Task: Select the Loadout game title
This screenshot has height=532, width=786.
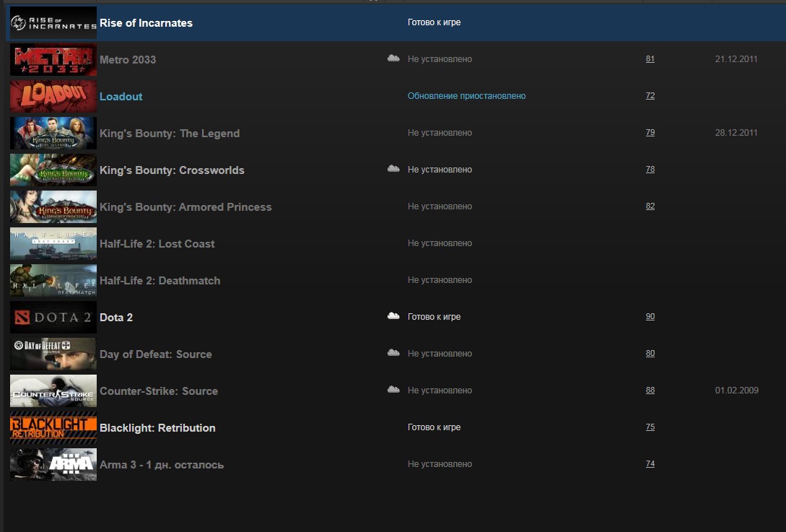Action: click(121, 96)
